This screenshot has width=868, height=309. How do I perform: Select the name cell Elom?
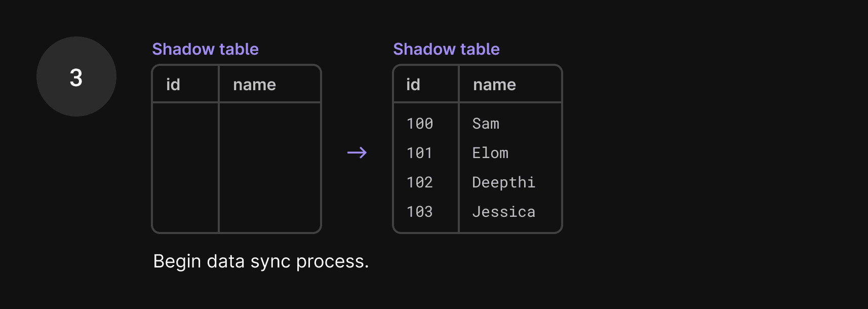click(490, 153)
